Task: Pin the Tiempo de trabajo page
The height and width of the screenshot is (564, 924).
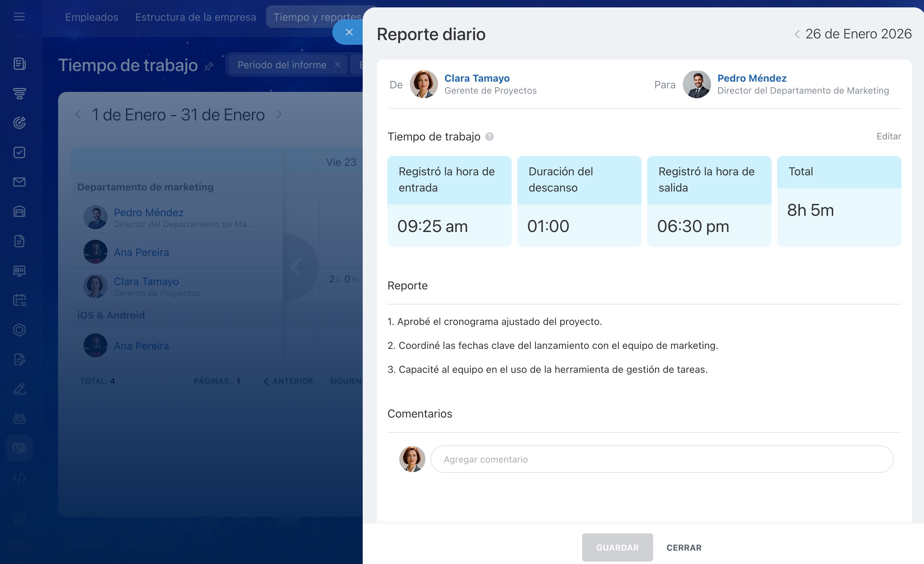Action: [x=209, y=67]
